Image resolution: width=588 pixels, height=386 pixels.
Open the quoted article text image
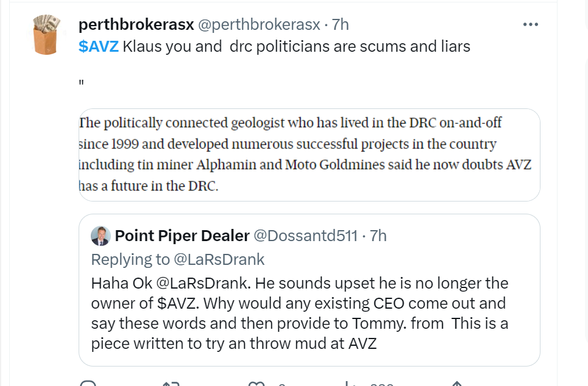(x=309, y=155)
